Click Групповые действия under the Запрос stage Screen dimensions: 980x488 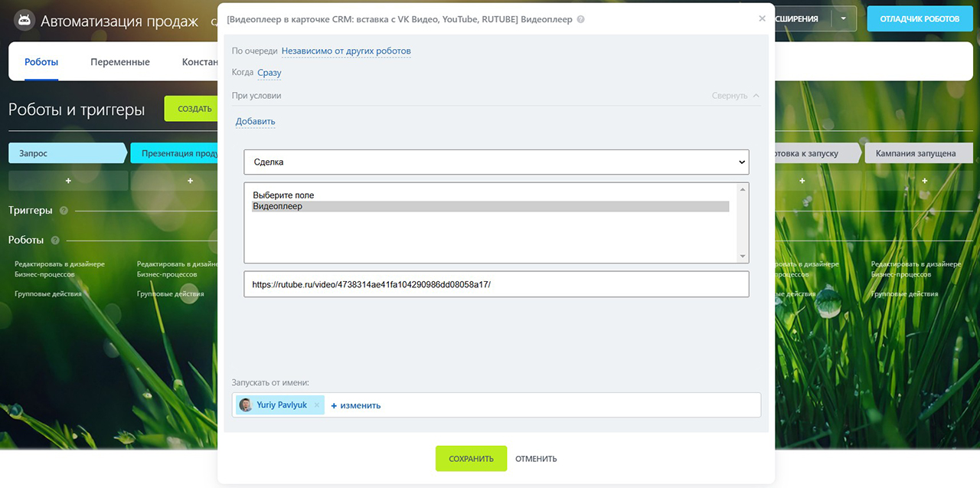(x=47, y=293)
